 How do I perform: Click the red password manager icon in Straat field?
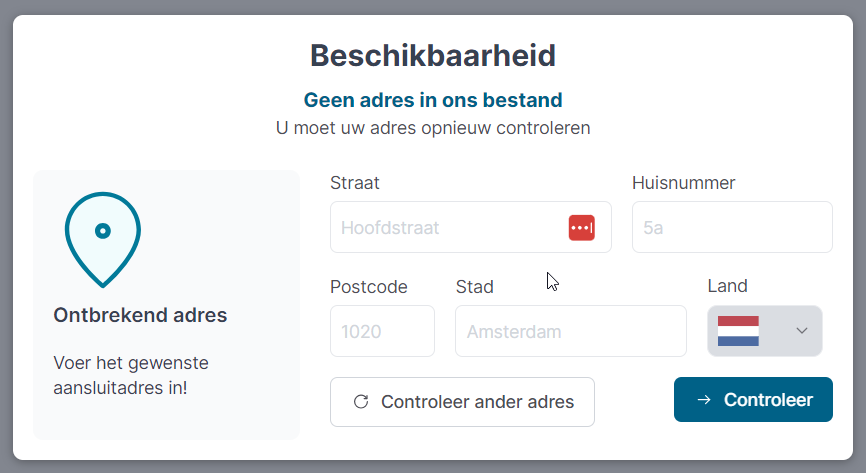pyautogui.click(x=581, y=228)
